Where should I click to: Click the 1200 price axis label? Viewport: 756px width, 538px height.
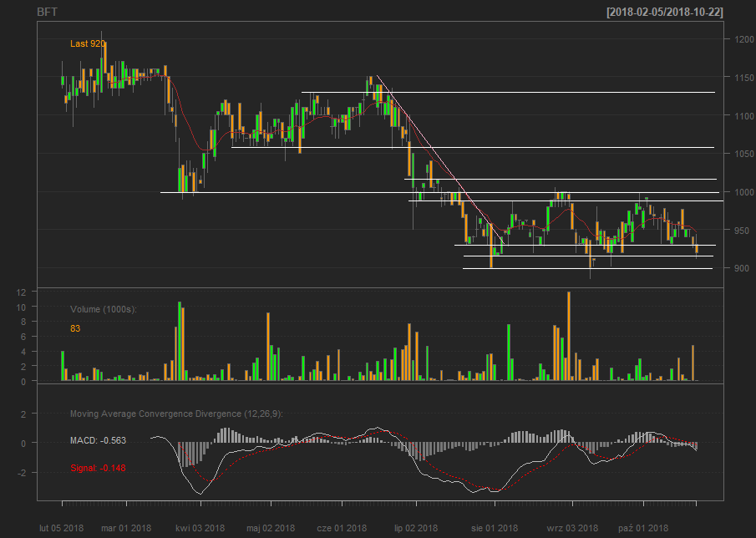coord(744,39)
